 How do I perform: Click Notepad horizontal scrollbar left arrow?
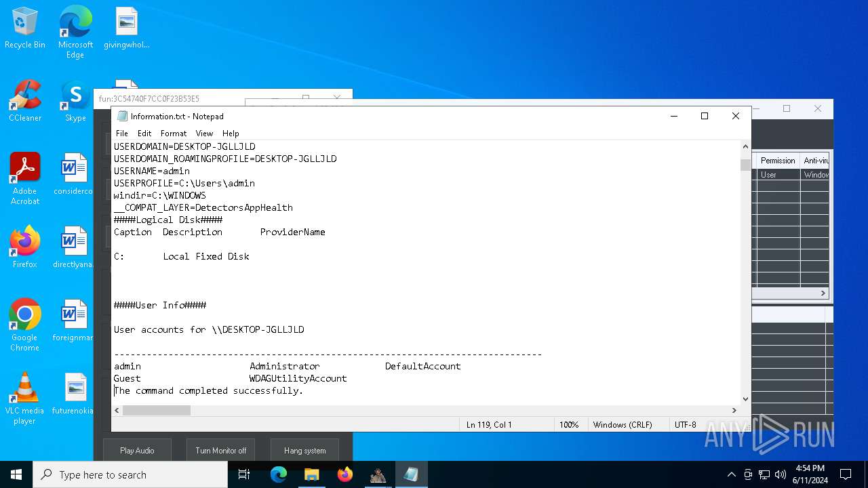[117, 410]
